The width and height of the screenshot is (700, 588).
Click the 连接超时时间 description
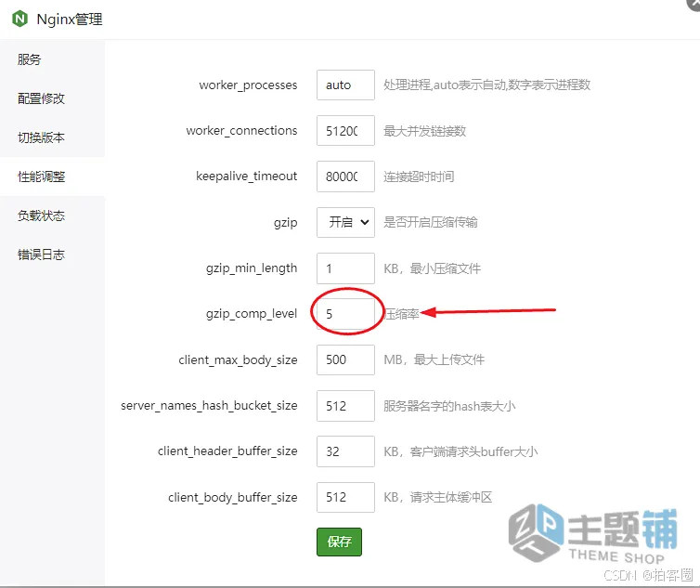[x=420, y=176]
